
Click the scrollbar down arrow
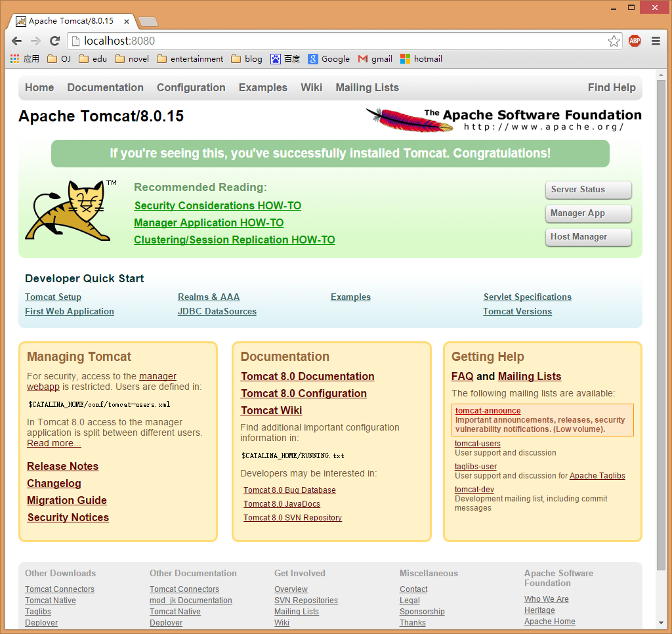tap(661, 623)
